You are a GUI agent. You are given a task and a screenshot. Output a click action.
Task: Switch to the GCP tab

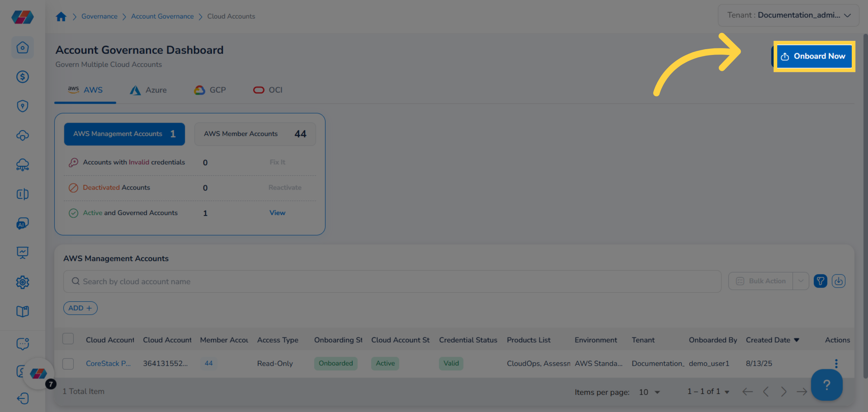point(210,90)
